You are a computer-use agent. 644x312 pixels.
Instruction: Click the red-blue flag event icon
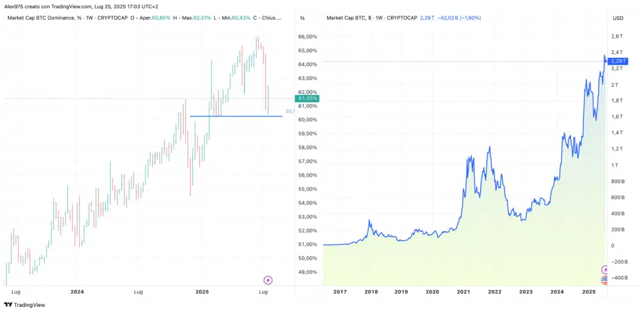[x=606, y=280]
